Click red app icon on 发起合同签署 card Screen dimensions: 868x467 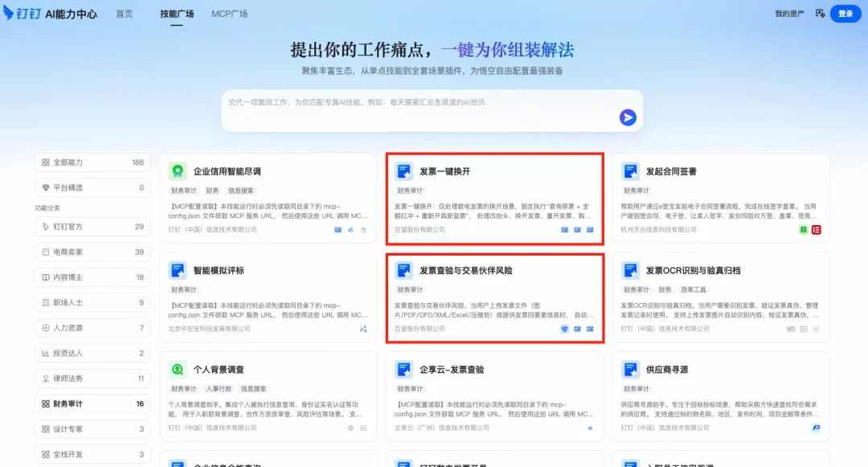point(816,230)
